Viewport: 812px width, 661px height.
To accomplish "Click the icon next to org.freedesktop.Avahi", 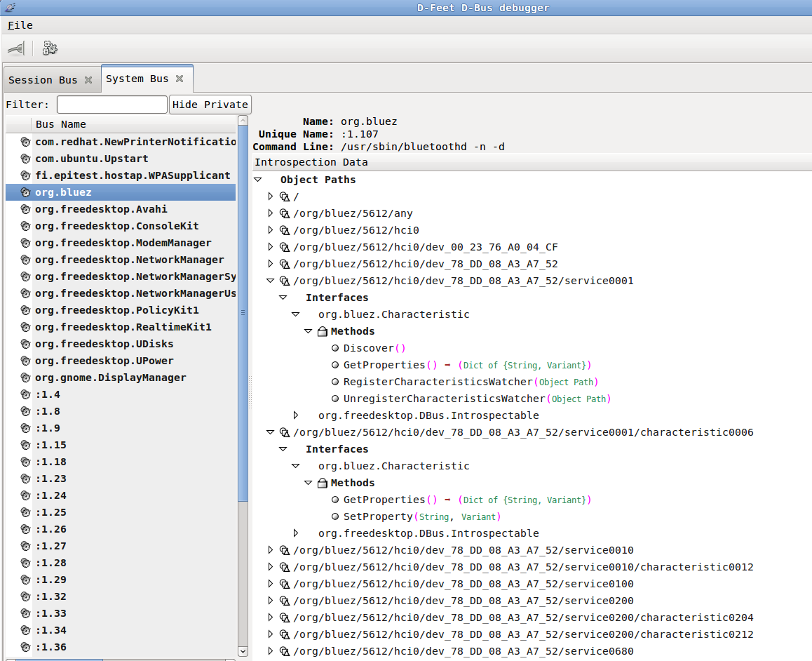I will (x=25, y=209).
